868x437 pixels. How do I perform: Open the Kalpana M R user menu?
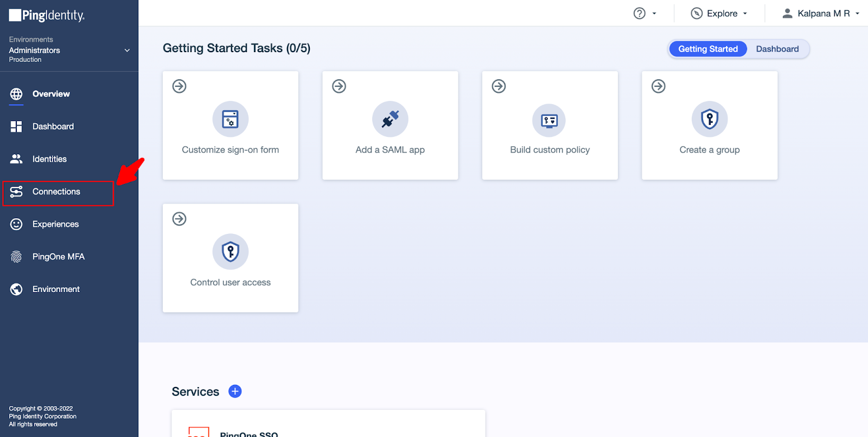820,14
